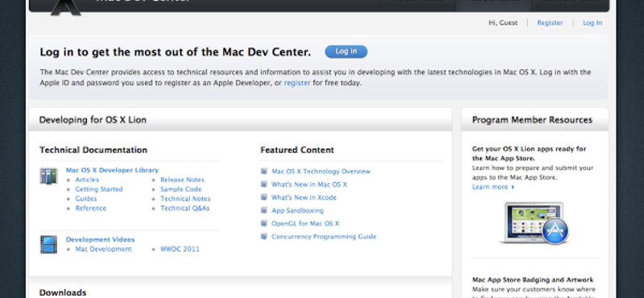
Task: Open the Getting Started link
Action: pyautogui.click(x=98, y=189)
